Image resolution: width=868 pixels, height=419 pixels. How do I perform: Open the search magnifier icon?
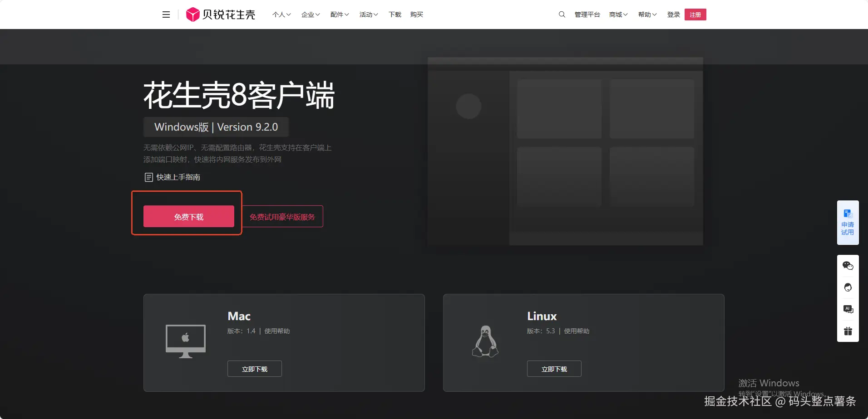click(x=562, y=15)
